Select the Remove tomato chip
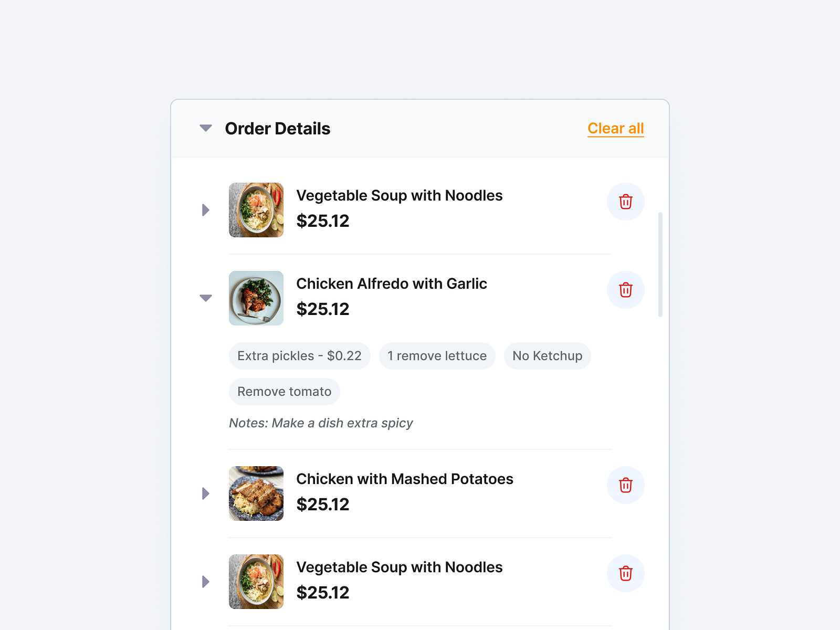This screenshot has width=840, height=630. click(x=284, y=391)
